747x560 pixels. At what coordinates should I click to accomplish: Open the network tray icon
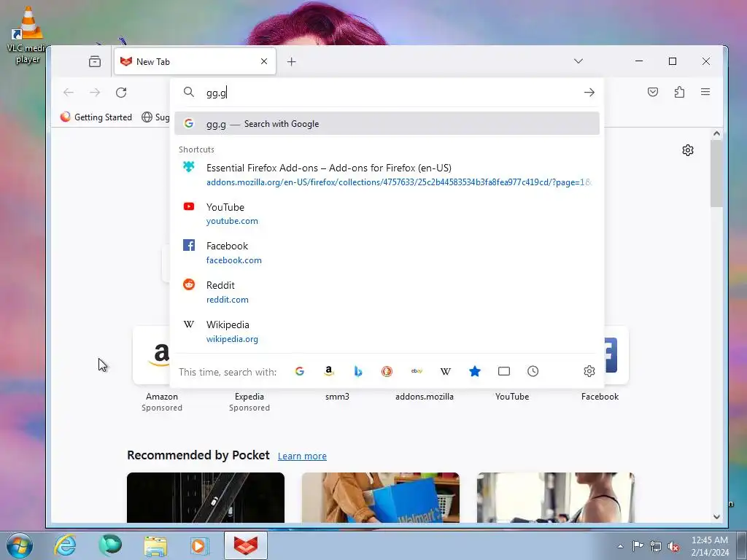coord(656,547)
